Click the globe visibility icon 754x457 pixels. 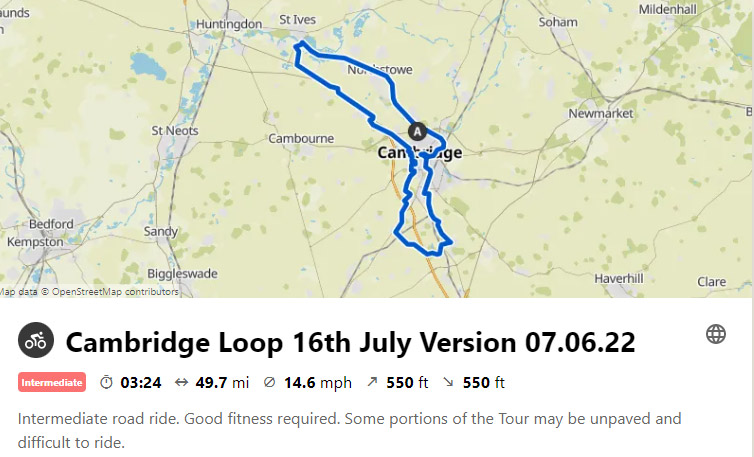coord(716,334)
